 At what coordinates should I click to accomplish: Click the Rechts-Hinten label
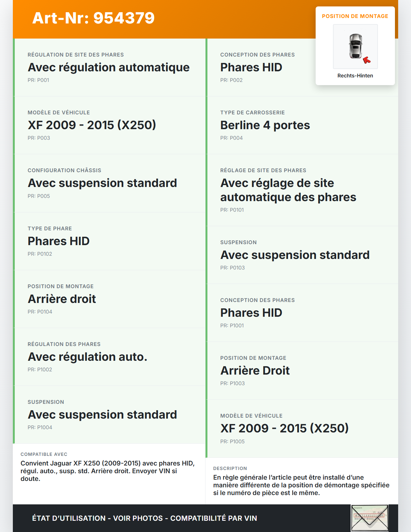[x=355, y=76]
